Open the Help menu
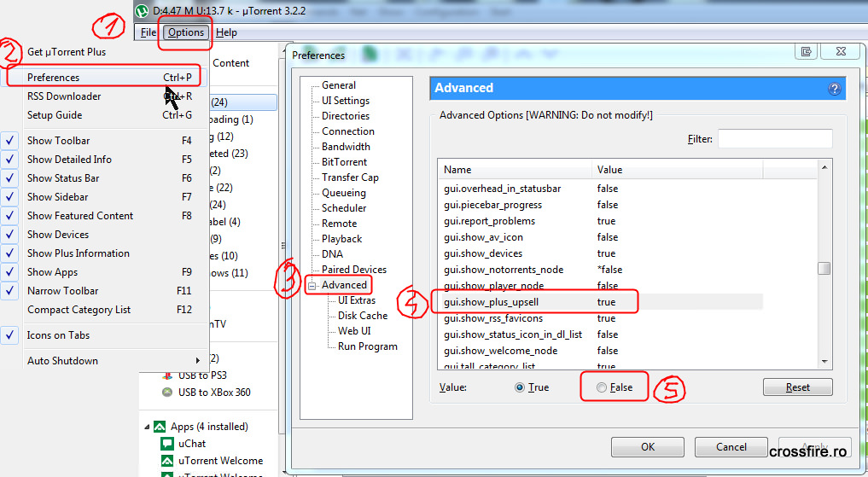Screen dimensions: 868x477 pyautogui.click(x=226, y=32)
